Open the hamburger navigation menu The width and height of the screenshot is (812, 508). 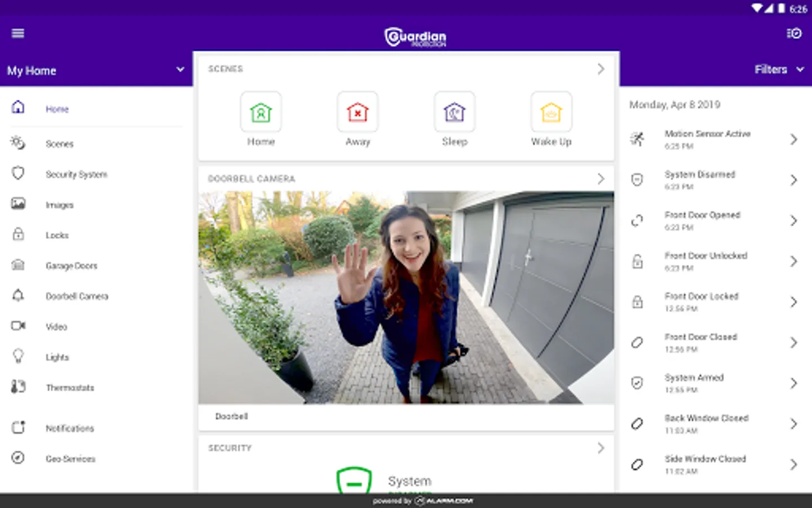point(17,33)
